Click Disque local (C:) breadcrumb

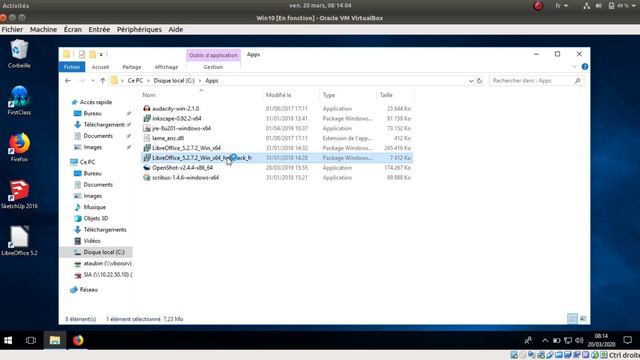point(174,81)
